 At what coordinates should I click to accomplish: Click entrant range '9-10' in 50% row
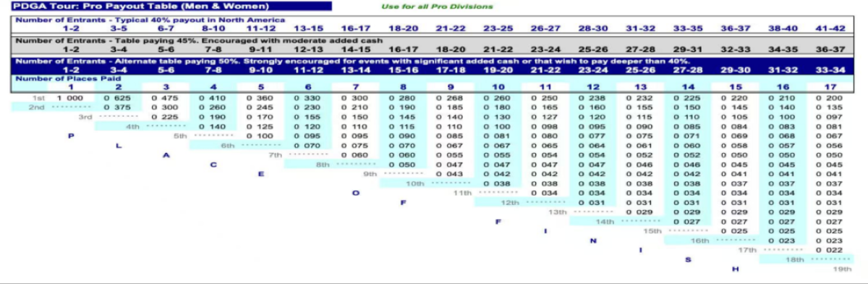260,70
